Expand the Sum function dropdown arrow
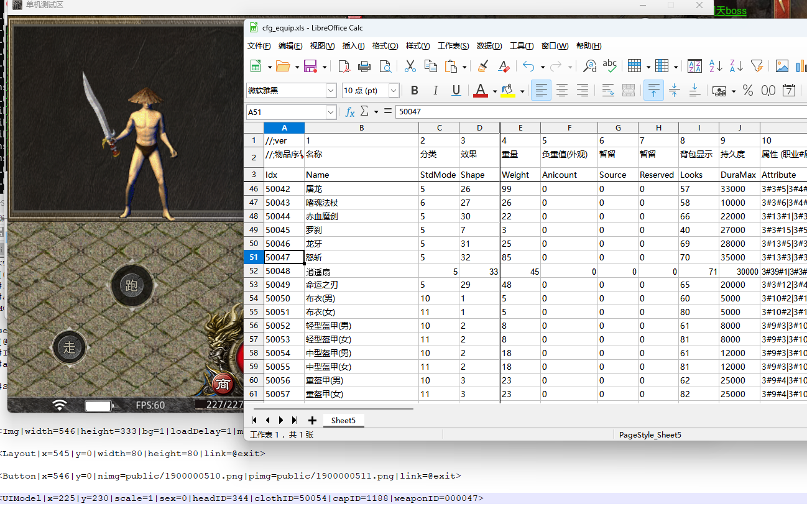 376,112
